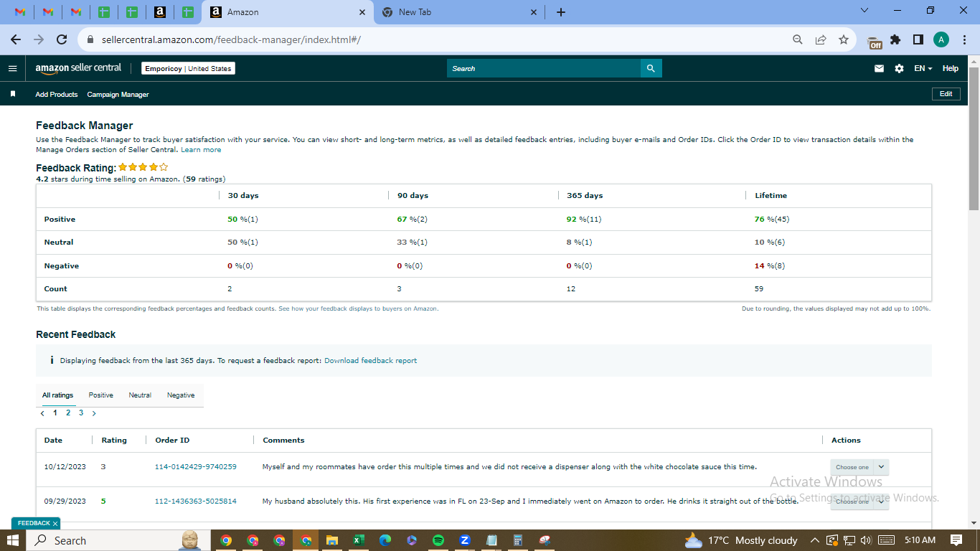Image resolution: width=980 pixels, height=551 pixels.
Task: Close the New Tab browser tab
Action: click(x=534, y=12)
